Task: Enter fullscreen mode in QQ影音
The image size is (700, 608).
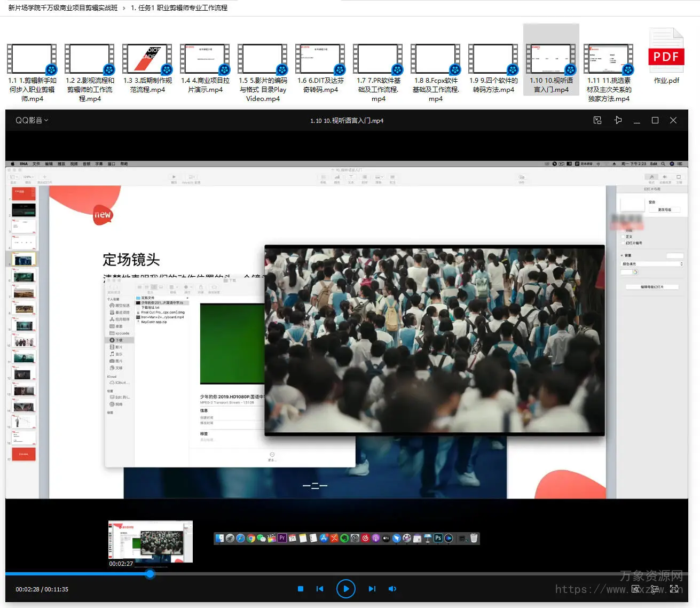Action: [x=674, y=589]
